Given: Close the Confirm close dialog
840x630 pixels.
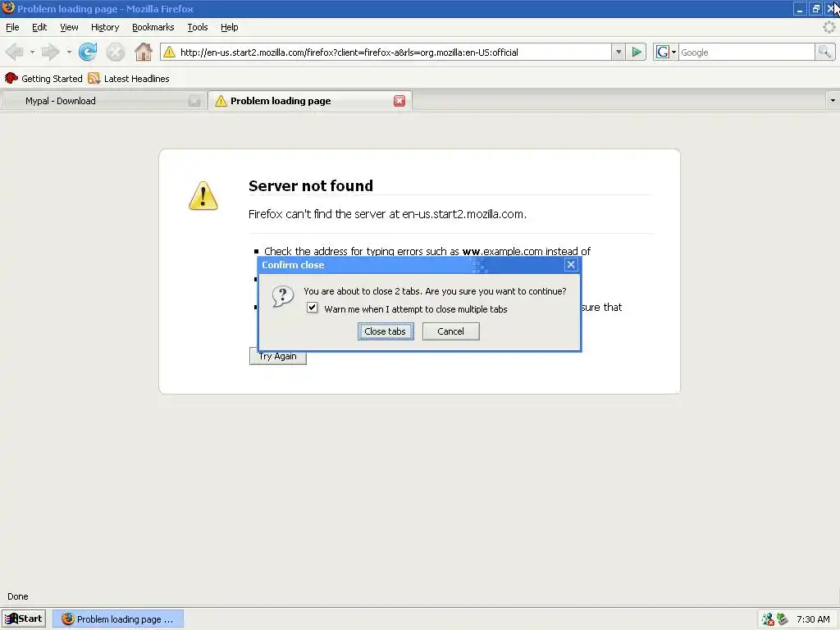Looking at the screenshot, I should (x=571, y=265).
